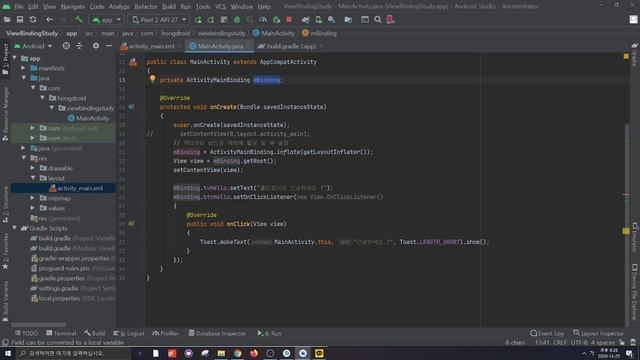The image size is (640, 360).
Task: Collapse the res folder node
Action: click(x=24, y=158)
